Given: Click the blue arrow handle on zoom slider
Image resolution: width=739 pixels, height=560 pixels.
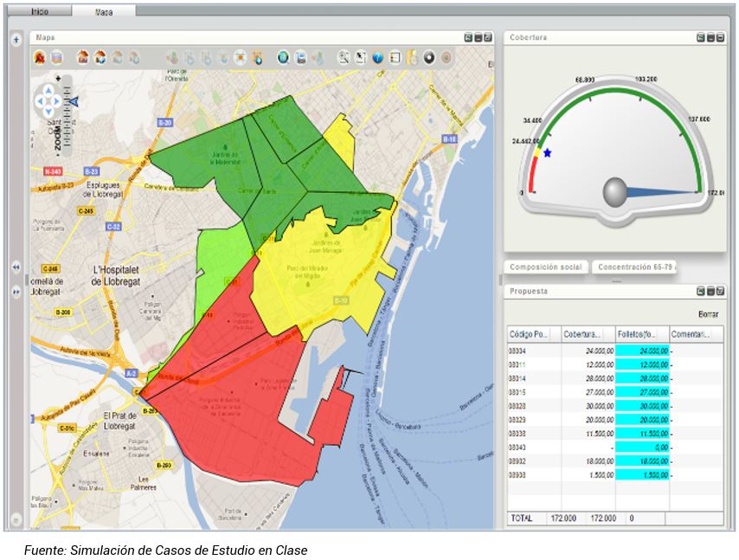Looking at the screenshot, I should 74,101.
